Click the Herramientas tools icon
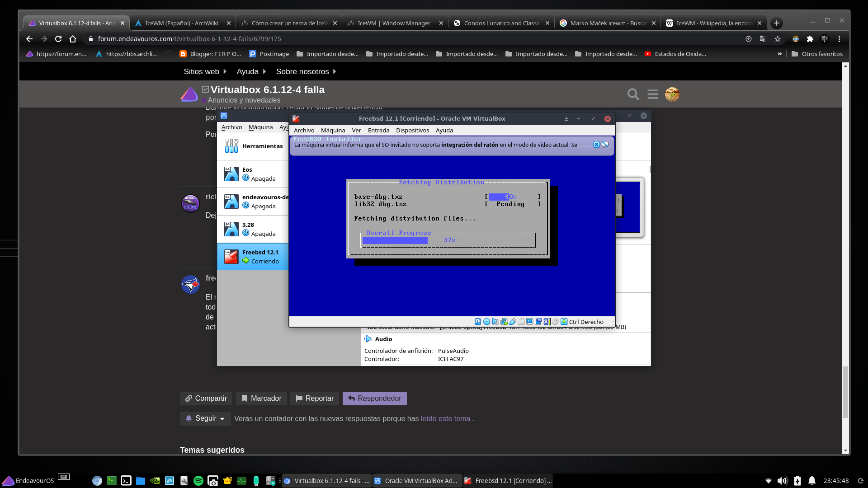This screenshot has width=868, height=488. click(231, 145)
